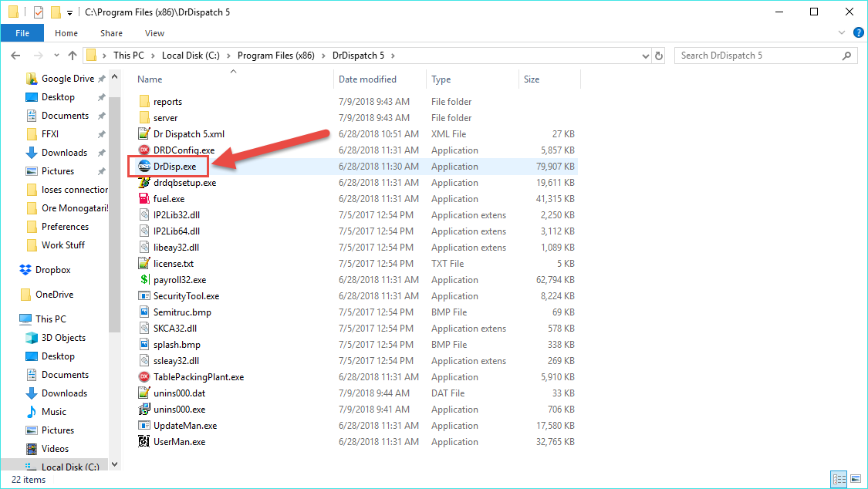
Task: Navigate to This PC breadcrumb
Action: pos(128,56)
